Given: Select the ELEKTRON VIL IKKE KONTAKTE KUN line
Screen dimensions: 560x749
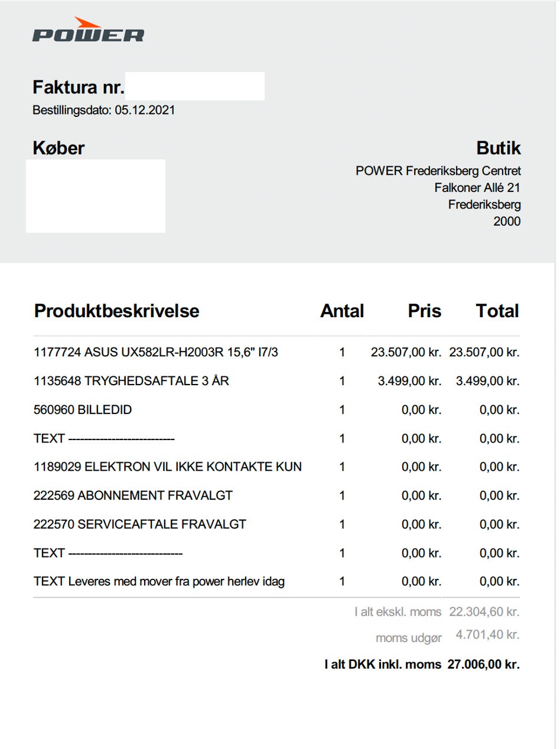Looking at the screenshot, I should (168, 467).
